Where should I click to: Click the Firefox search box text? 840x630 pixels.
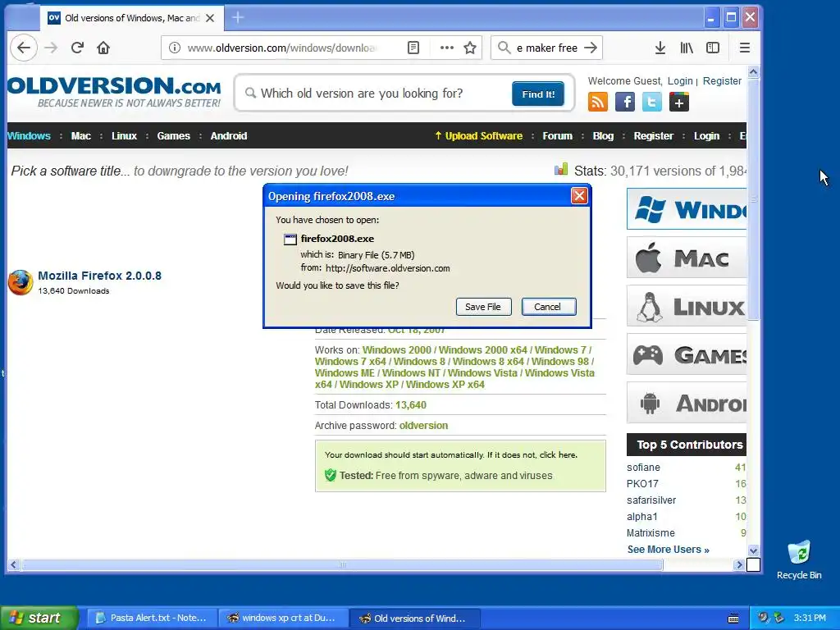(546, 48)
